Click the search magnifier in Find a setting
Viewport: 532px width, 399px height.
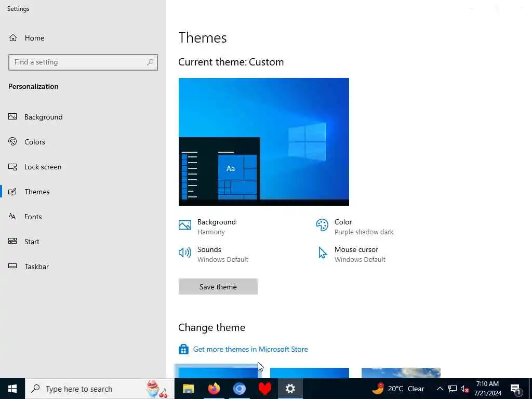click(150, 62)
